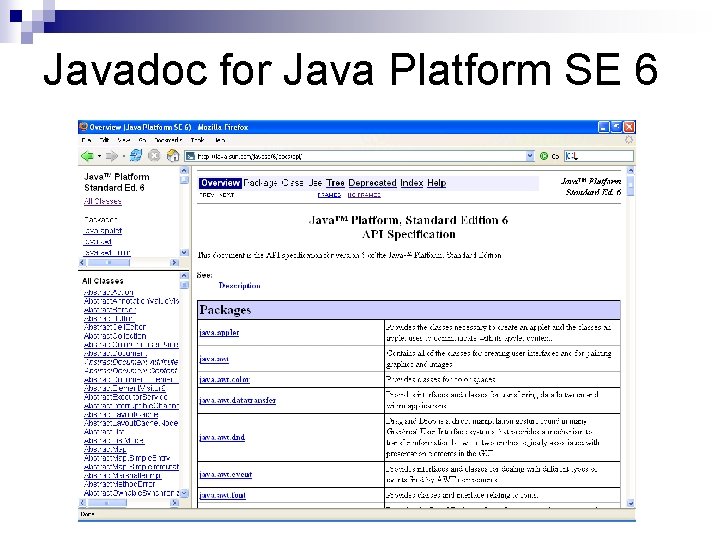Click the Stop loading icon

point(154,156)
